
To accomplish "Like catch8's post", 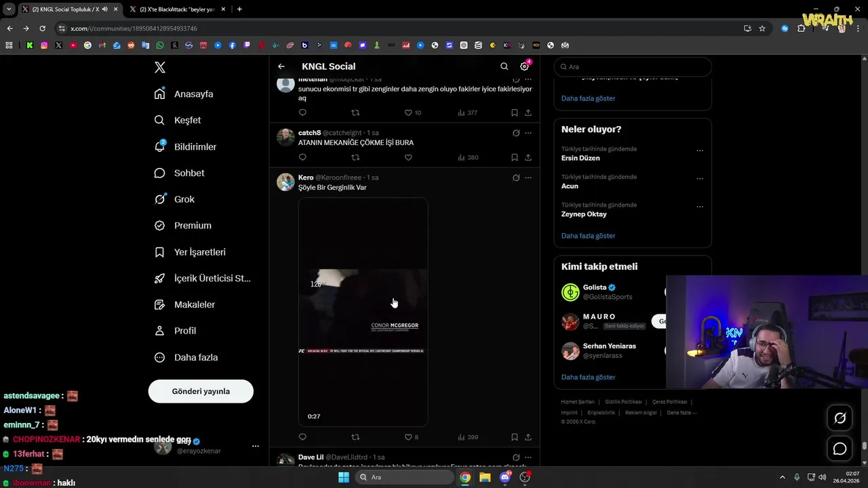I will tap(408, 157).
